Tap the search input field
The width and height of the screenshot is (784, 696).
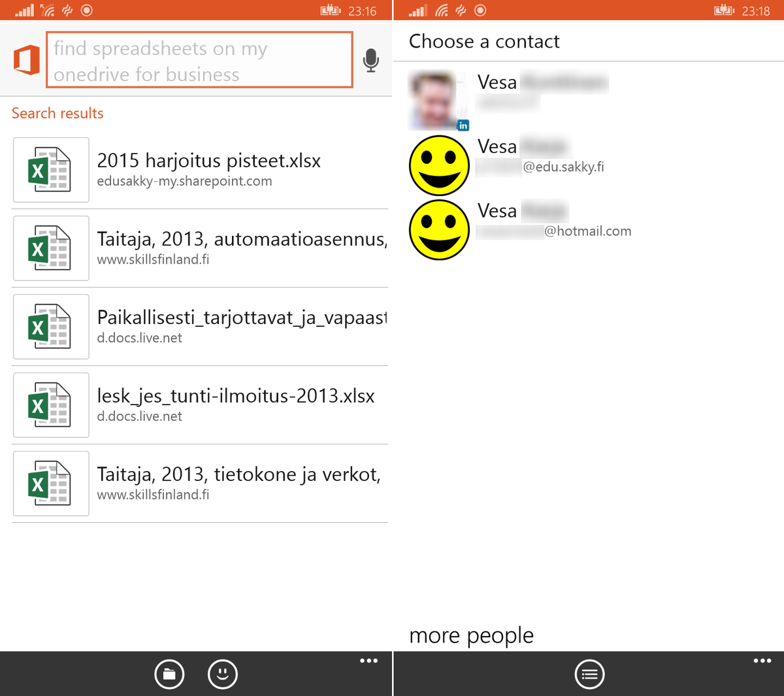pos(199,59)
